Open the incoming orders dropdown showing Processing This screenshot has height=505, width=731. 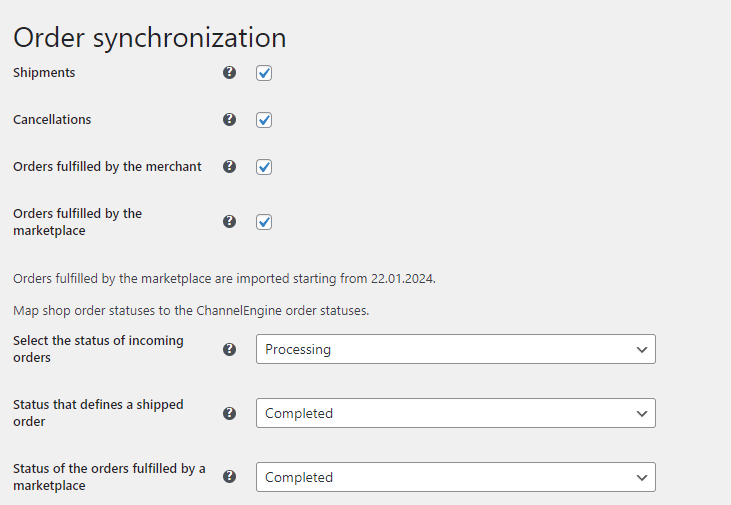click(455, 349)
